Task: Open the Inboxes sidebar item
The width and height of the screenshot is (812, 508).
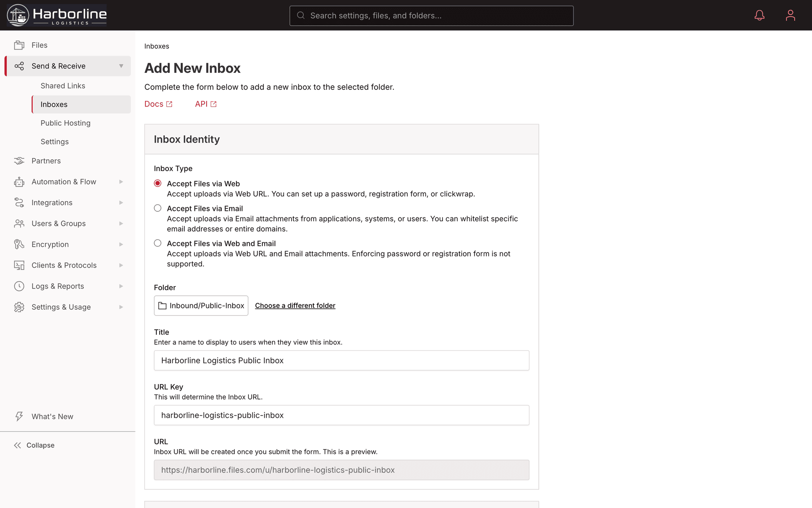Action: point(81,104)
